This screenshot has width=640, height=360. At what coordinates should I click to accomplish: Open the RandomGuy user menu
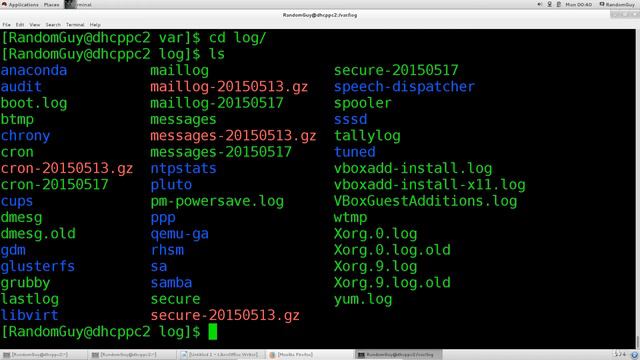coord(617,4)
